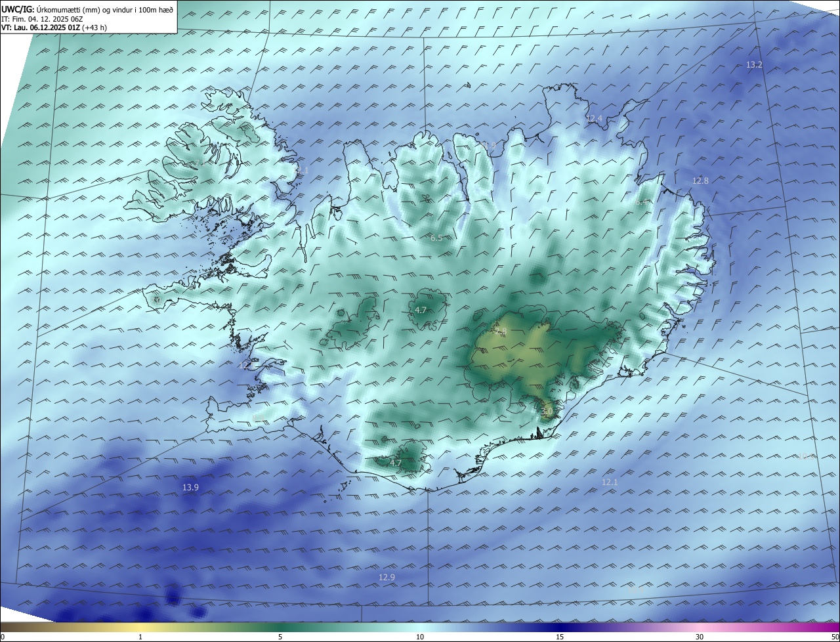Click the dark green colour band above tick 5

(280, 627)
